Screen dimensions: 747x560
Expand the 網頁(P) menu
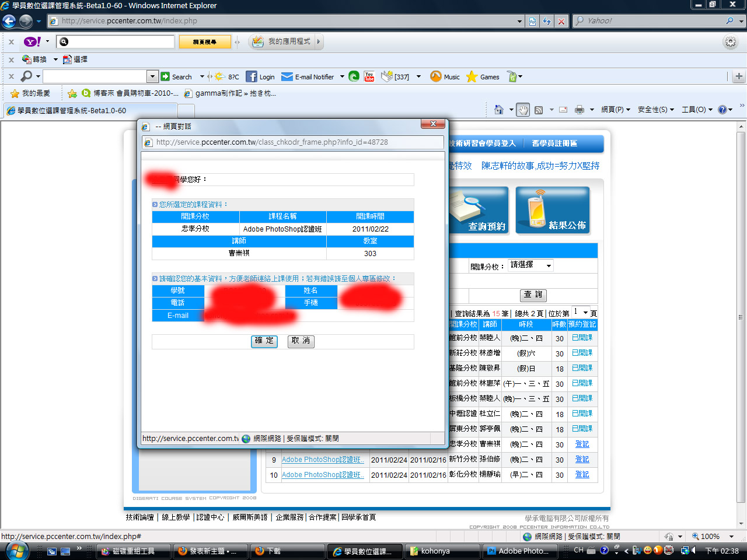pos(616,110)
